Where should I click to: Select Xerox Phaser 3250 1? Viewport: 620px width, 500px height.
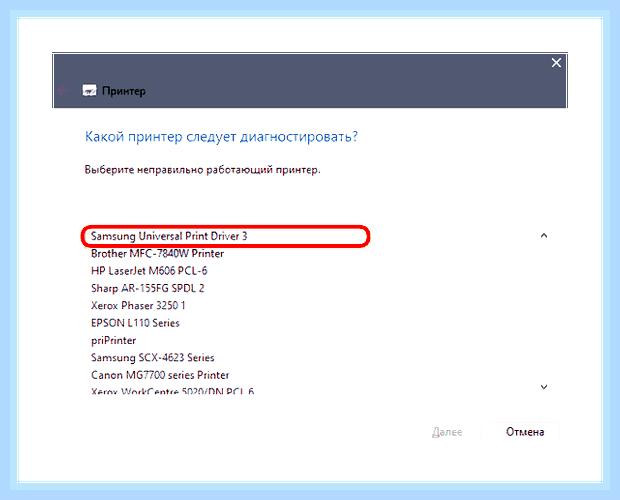[x=138, y=306]
